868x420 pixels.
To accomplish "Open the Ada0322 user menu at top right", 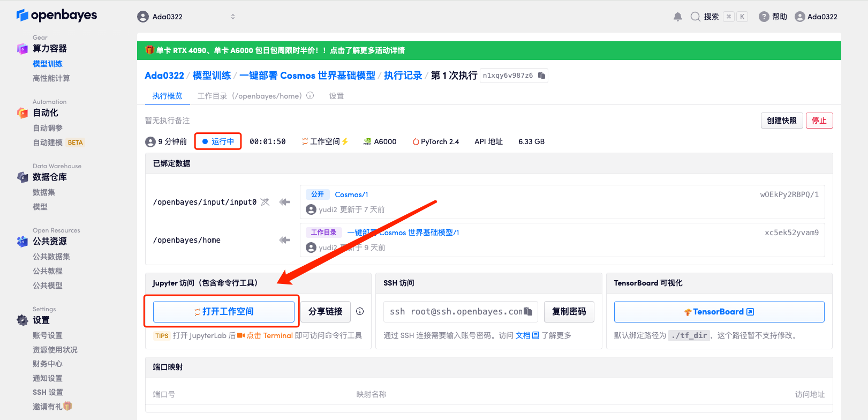I will coord(816,17).
